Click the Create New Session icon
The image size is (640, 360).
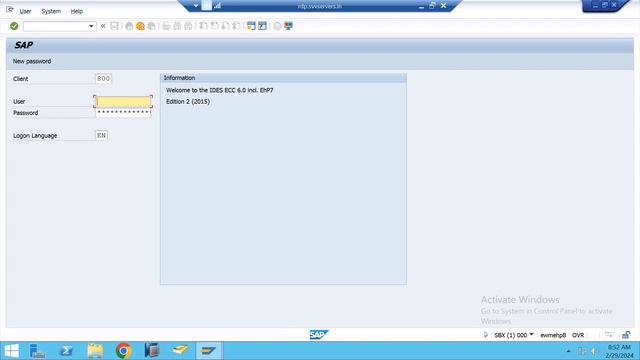pos(251,26)
